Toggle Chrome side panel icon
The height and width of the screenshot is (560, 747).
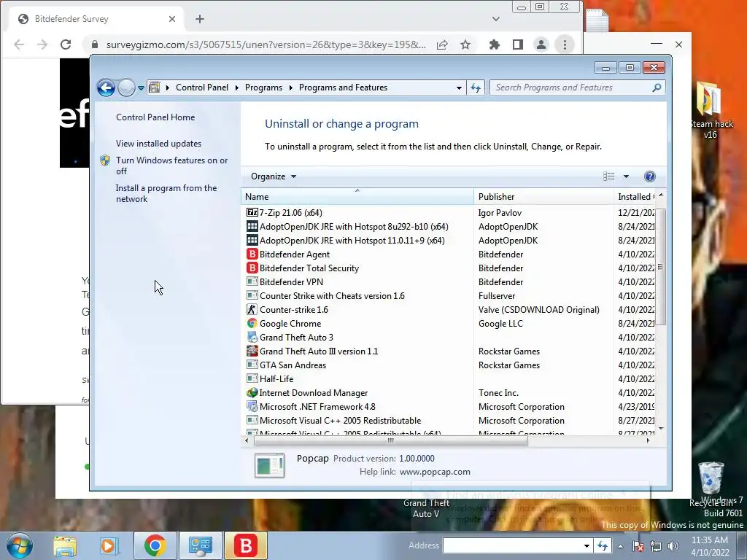pos(518,44)
